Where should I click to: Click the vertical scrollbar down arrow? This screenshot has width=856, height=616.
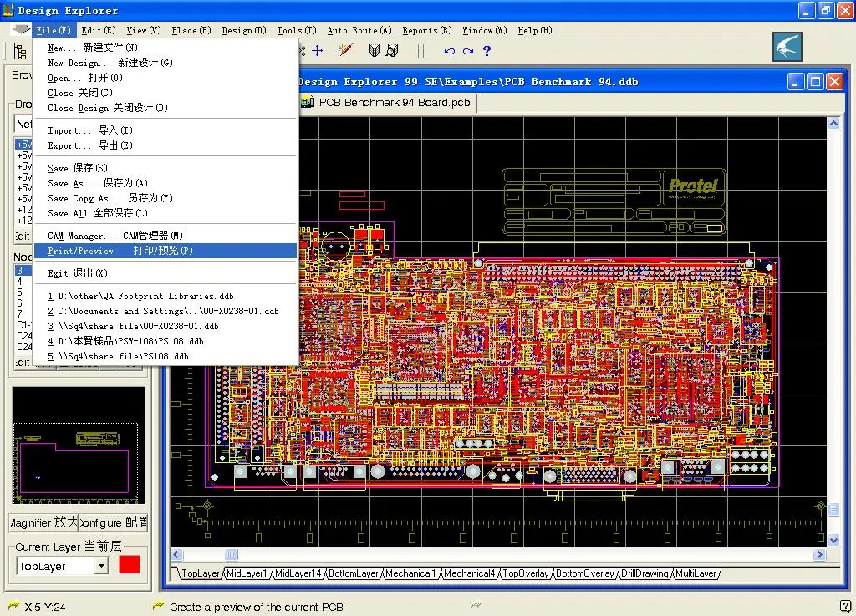point(833,541)
